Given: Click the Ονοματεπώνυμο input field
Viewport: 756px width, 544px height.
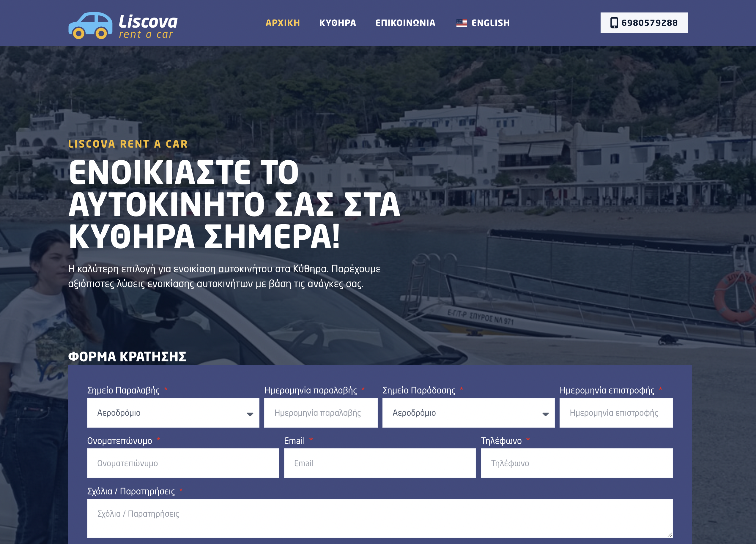Looking at the screenshot, I should pyautogui.click(x=183, y=464).
